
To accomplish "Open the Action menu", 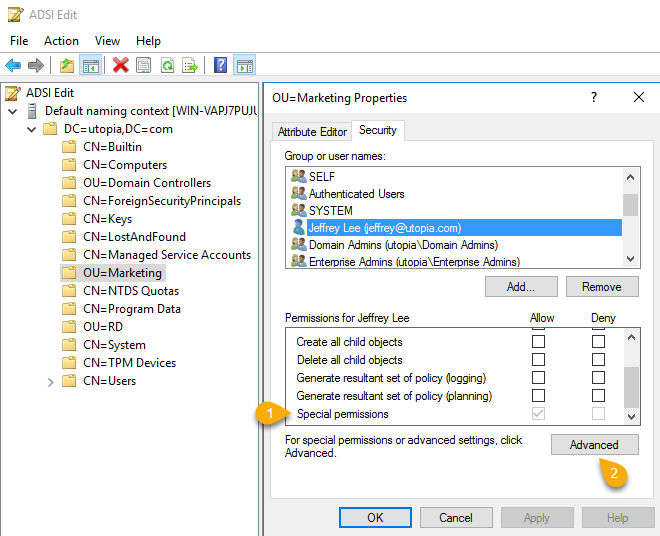I will (x=61, y=41).
